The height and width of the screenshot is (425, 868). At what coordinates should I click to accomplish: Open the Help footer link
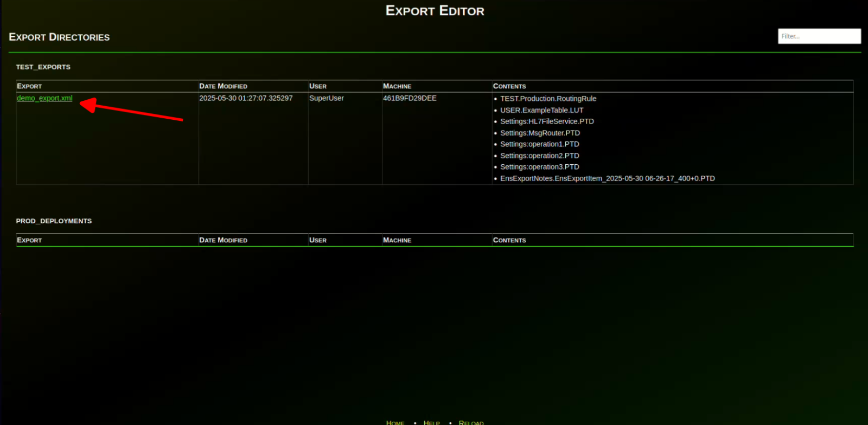click(x=431, y=422)
